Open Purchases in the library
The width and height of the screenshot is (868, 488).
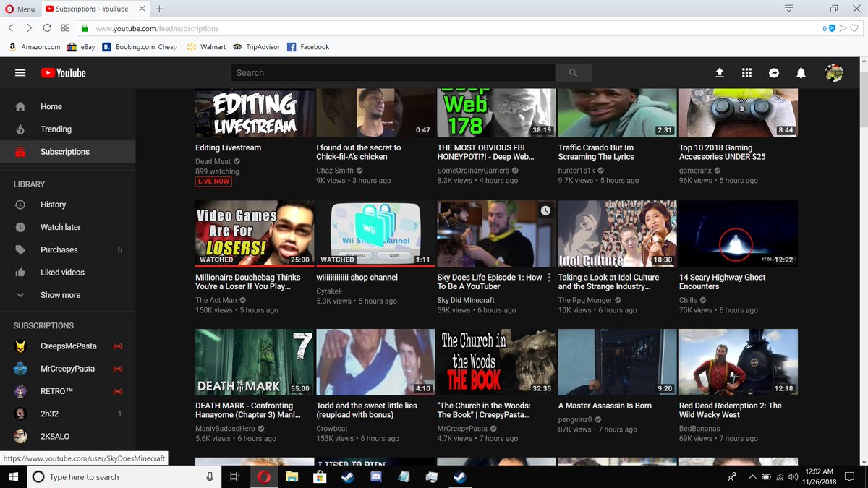coord(67,250)
